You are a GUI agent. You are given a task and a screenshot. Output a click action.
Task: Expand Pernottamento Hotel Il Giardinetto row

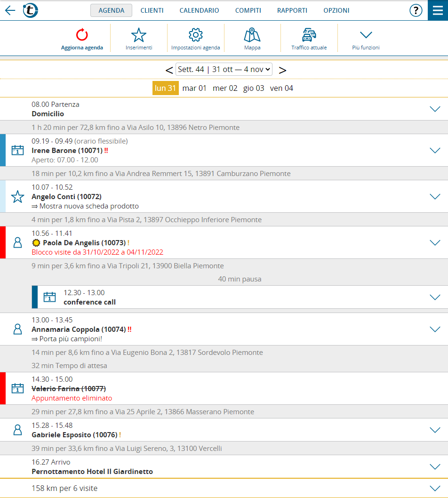pos(435,467)
